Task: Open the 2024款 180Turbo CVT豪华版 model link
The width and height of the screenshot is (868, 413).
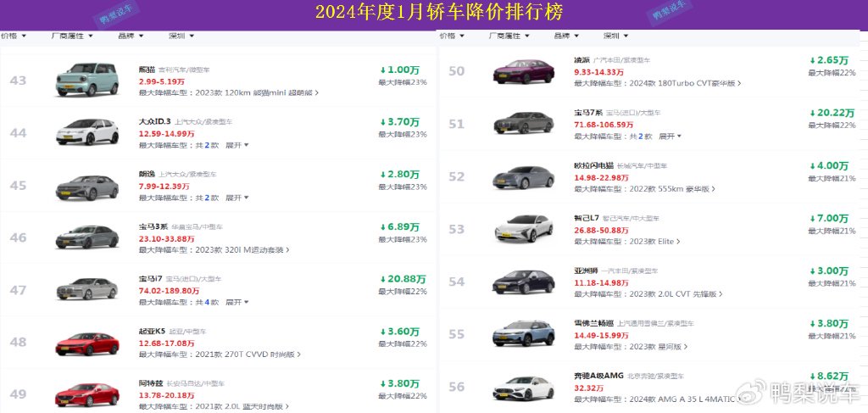Action: 685,83
